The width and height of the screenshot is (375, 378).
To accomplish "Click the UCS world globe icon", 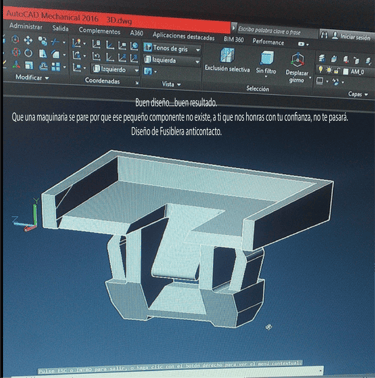I will (x=134, y=46).
